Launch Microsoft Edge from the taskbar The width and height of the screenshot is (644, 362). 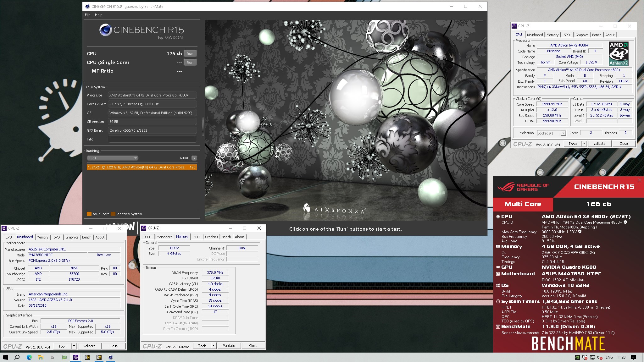[29, 357]
